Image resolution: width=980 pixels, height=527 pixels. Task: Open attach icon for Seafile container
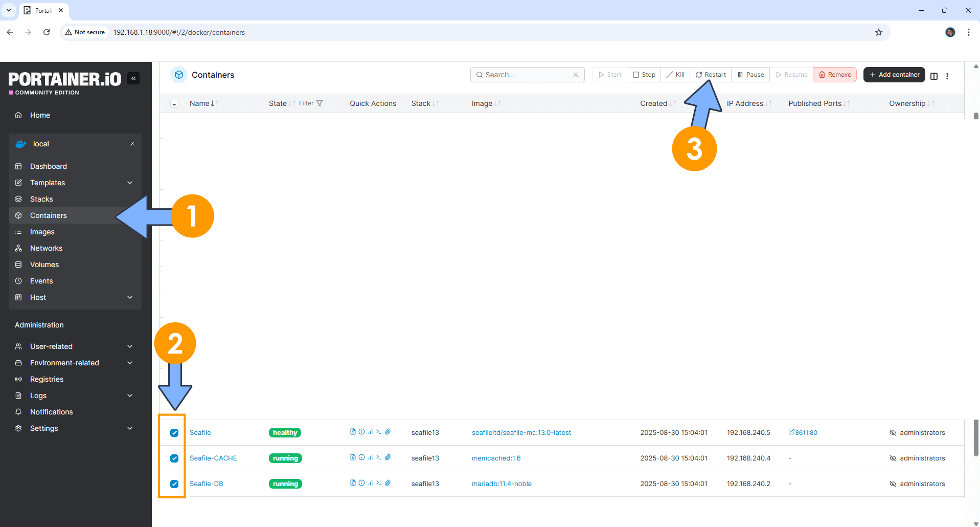point(388,432)
